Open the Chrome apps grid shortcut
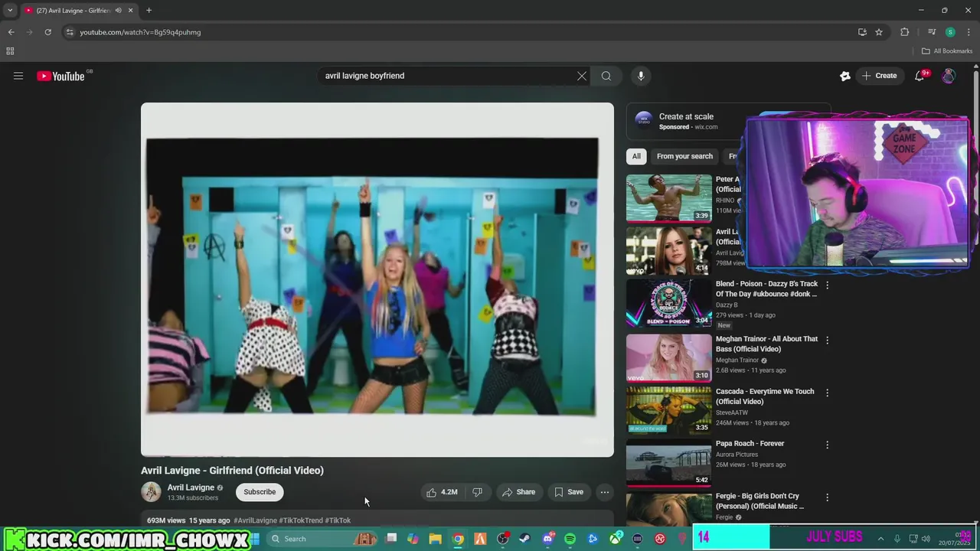980x551 pixels. [x=10, y=51]
